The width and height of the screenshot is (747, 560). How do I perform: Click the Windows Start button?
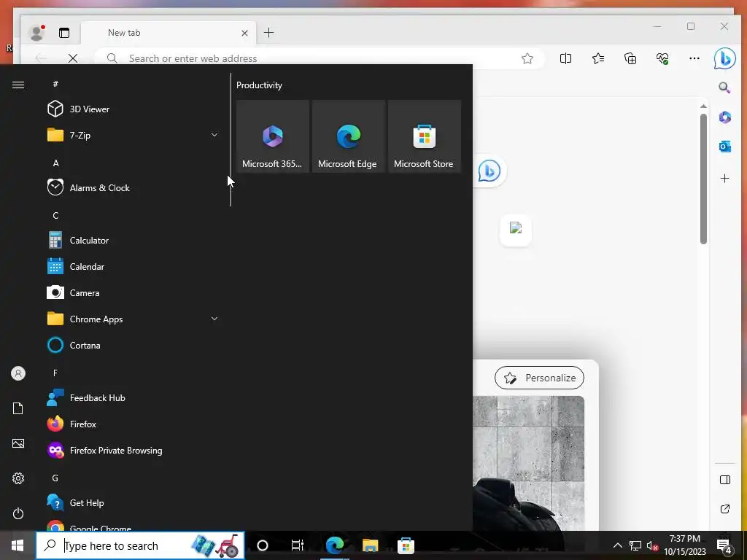pyautogui.click(x=18, y=545)
